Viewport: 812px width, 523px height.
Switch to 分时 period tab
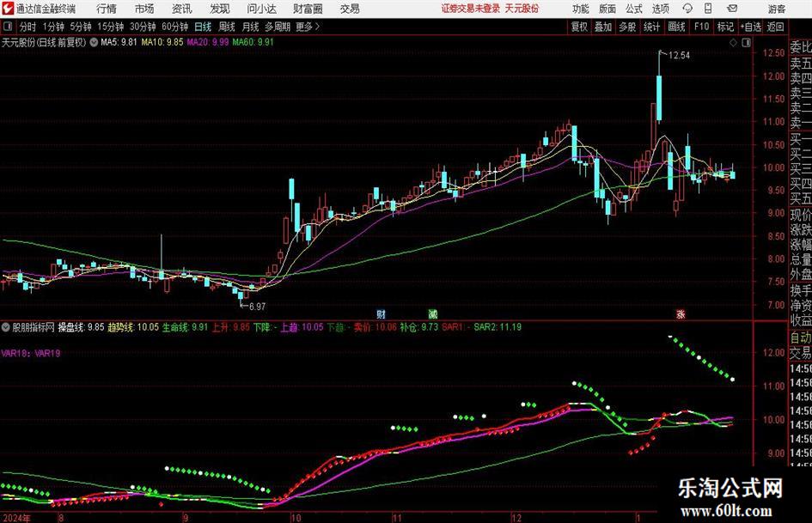[28, 27]
